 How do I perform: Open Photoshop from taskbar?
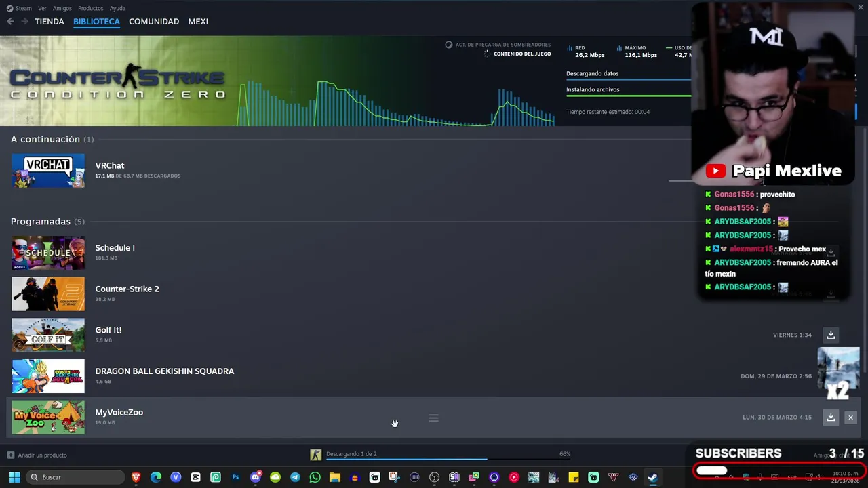tap(235, 477)
